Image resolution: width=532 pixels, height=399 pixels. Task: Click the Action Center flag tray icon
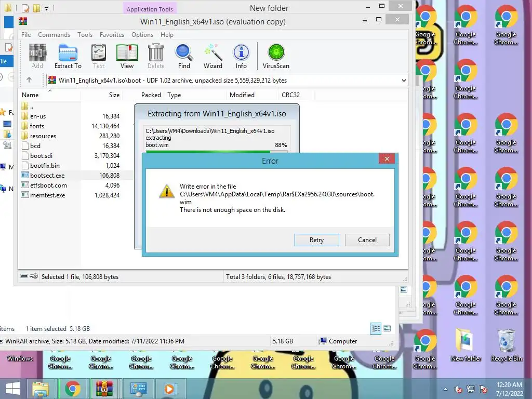[x=483, y=389]
